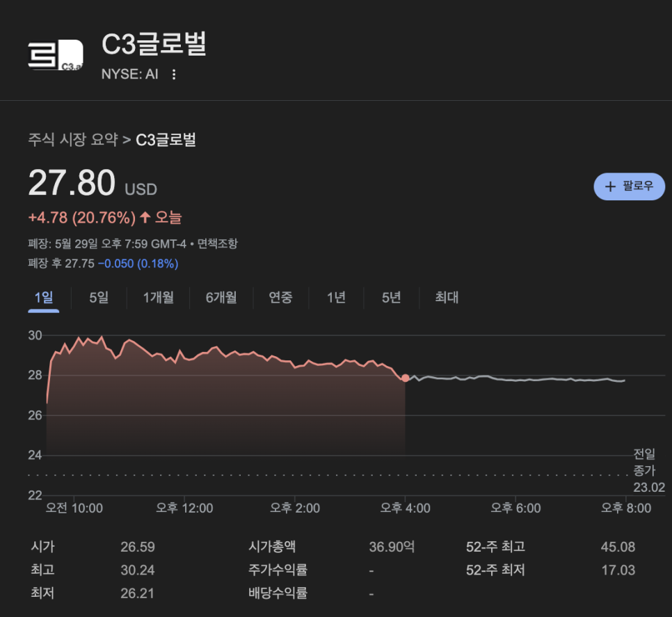Click the C3글로벌 company title
Image resolution: width=672 pixels, height=617 pixels.
[154, 44]
